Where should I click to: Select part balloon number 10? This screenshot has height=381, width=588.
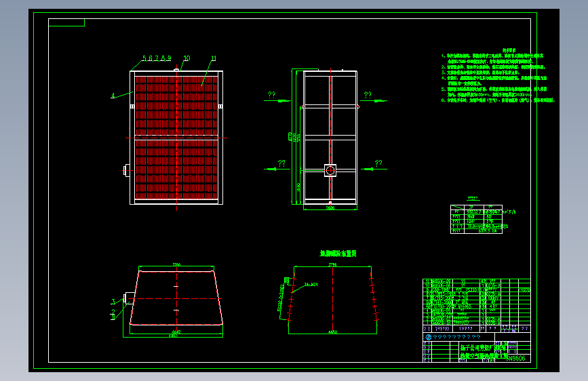tap(187, 58)
